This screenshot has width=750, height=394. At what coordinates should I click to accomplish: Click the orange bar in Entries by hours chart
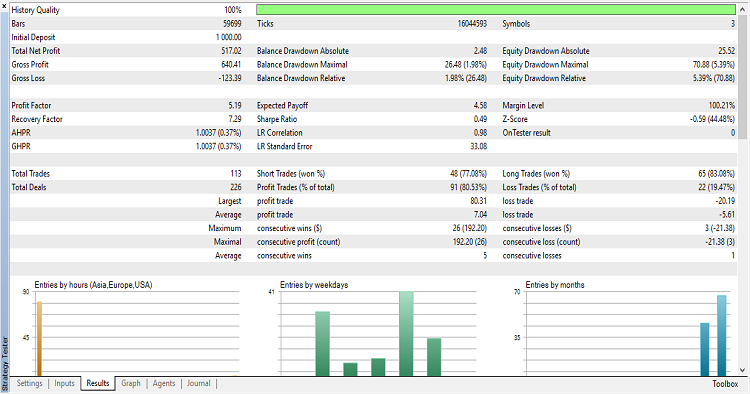(x=40, y=339)
